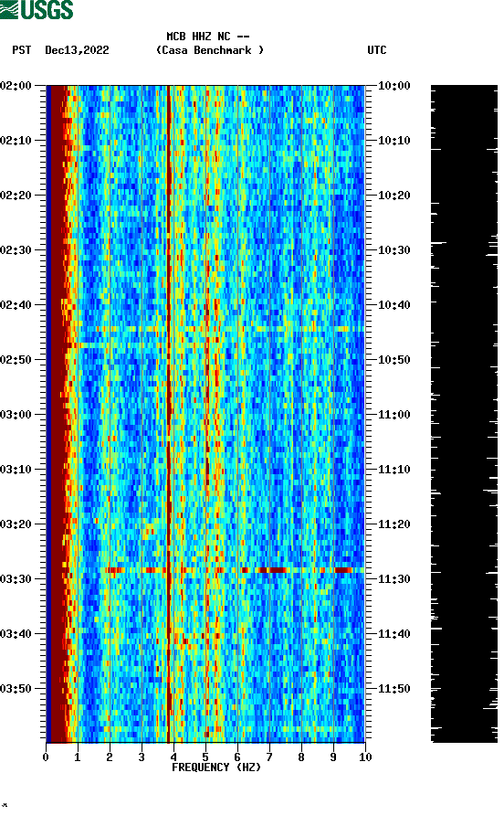Click the 'PST' timezone label

[x=22, y=50]
